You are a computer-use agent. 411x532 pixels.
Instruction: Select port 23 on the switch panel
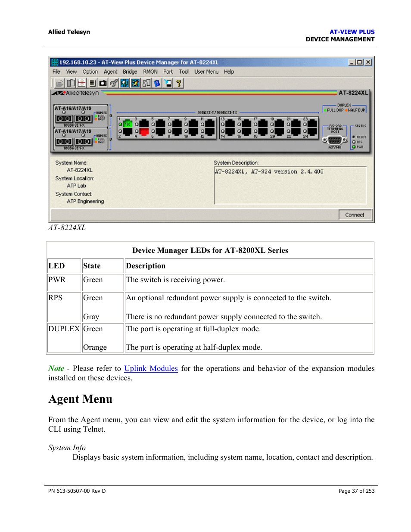point(312,124)
